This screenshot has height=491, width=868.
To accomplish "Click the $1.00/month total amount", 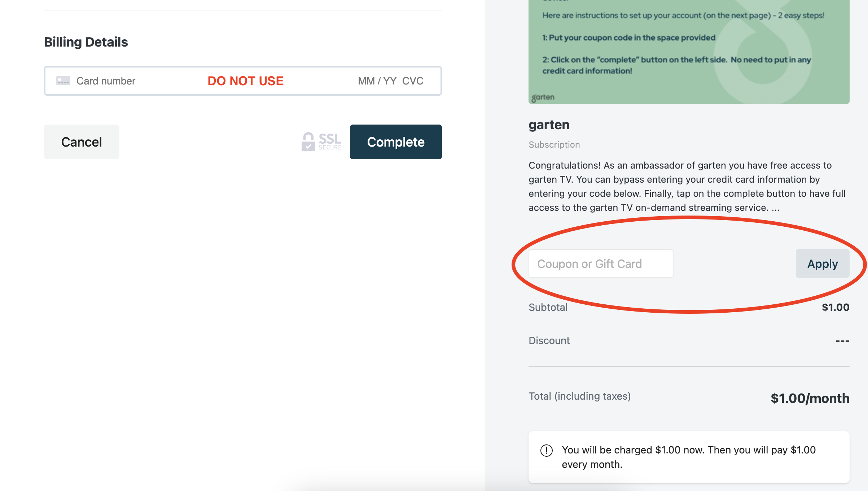I will click(x=810, y=398).
